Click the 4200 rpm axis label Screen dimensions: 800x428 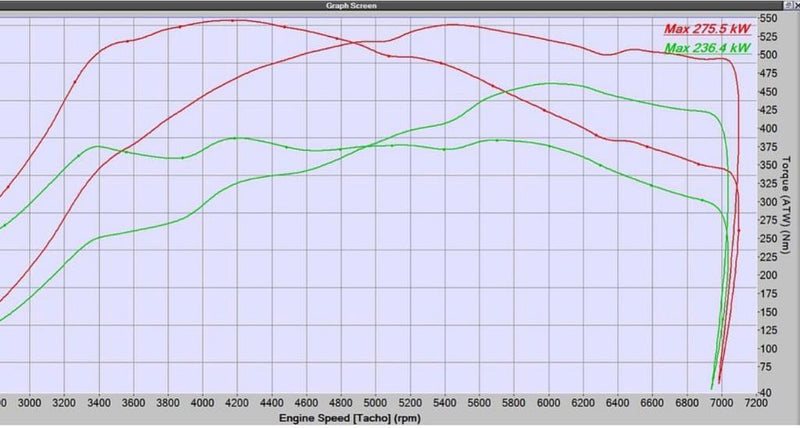(x=237, y=402)
